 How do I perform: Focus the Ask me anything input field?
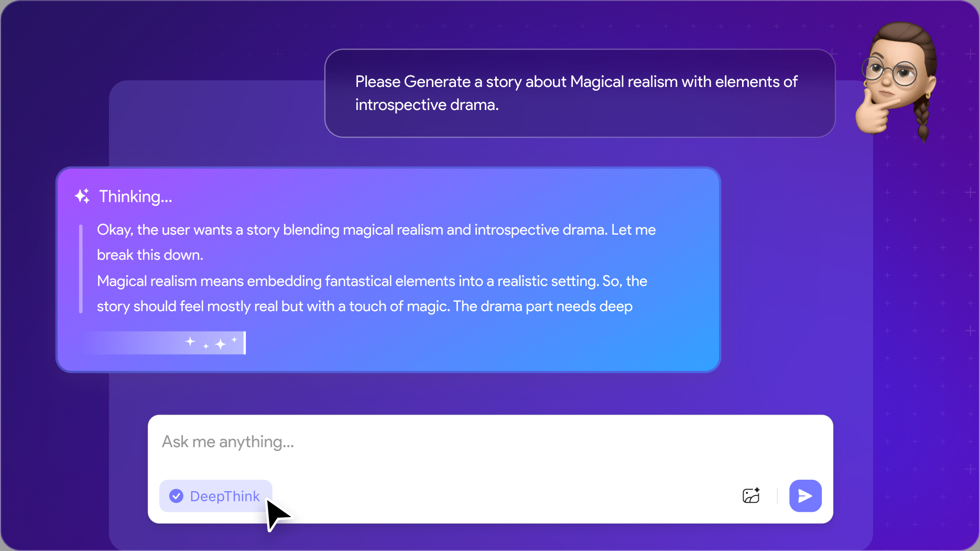coord(490,442)
